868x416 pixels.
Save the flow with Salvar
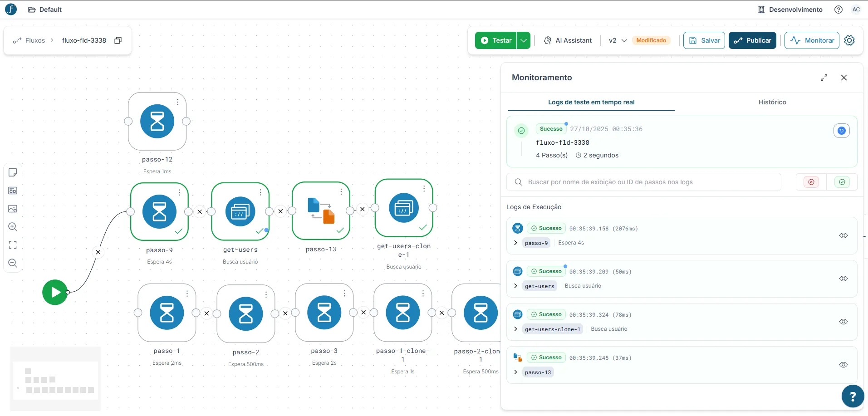tap(704, 40)
